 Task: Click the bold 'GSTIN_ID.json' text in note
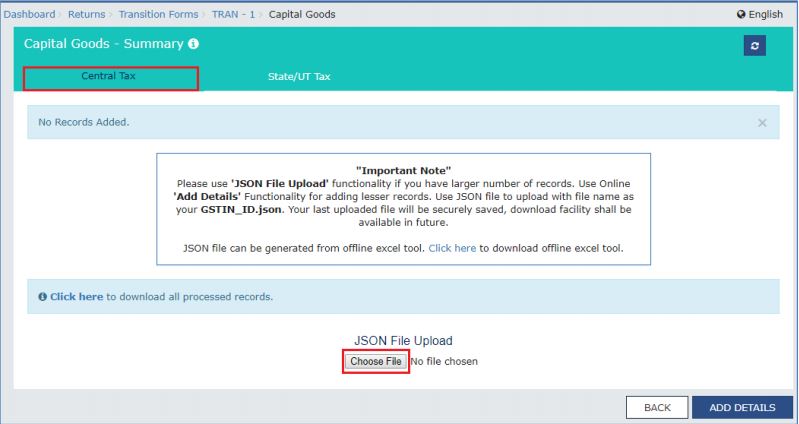point(241,209)
